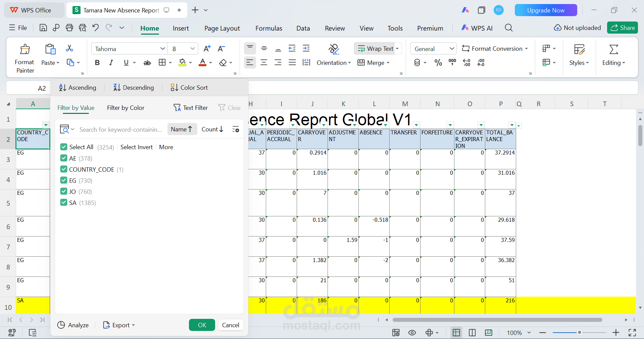Click the Print icon
This screenshot has height=339, width=644.
point(69,28)
